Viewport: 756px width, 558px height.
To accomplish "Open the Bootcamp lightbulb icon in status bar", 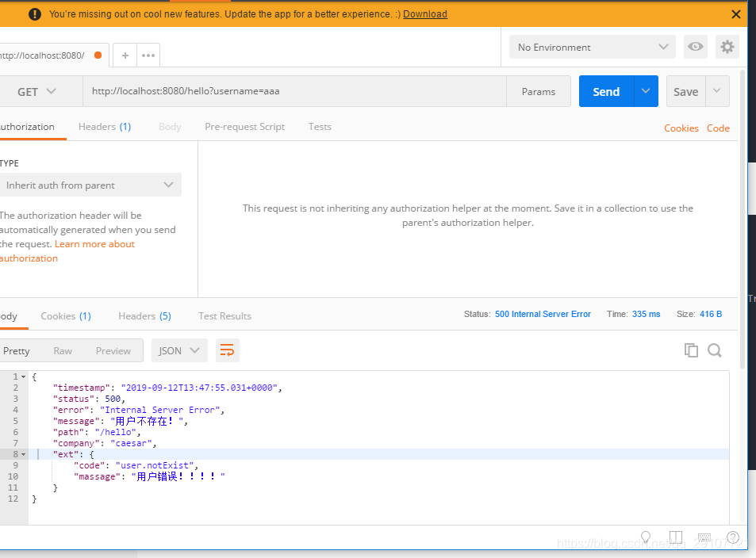I will pyautogui.click(x=646, y=537).
